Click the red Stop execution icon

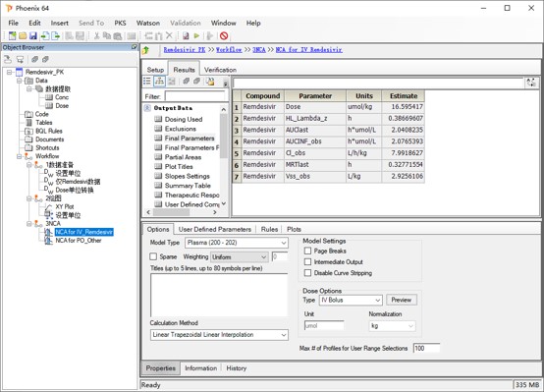224,35
